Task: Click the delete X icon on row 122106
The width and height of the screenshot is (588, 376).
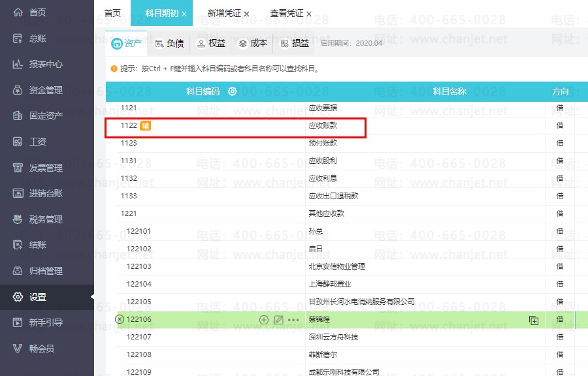Action: click(x=120, y=319)
